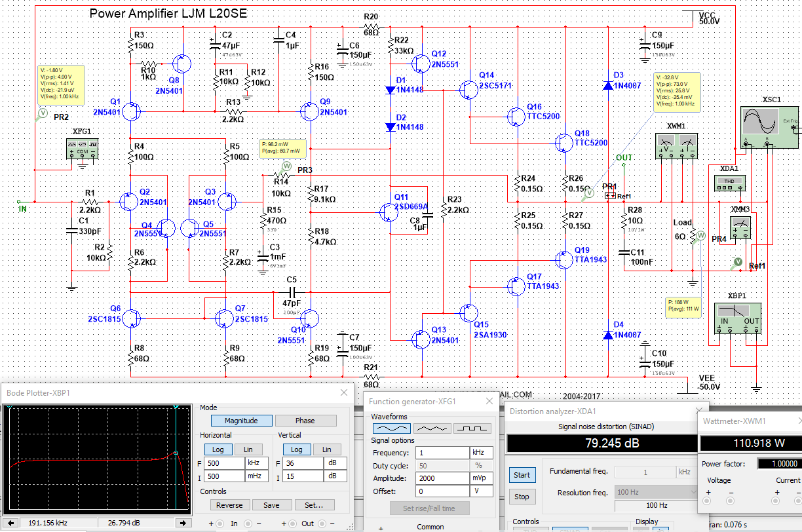802x532 pixels.
Task: Click Reverse in Bode plotter Controls
Action: click(229, 505)
